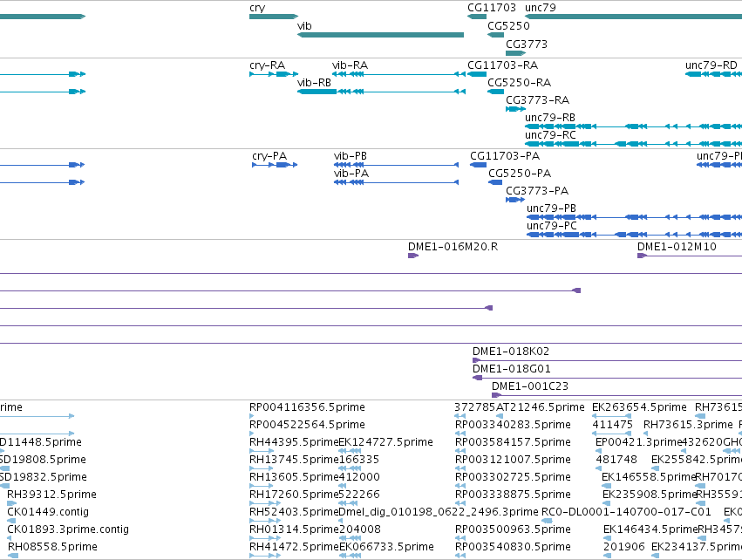The image size is (742, 560).
Task: Select the vib gene bar
Action: coord(380,35)
